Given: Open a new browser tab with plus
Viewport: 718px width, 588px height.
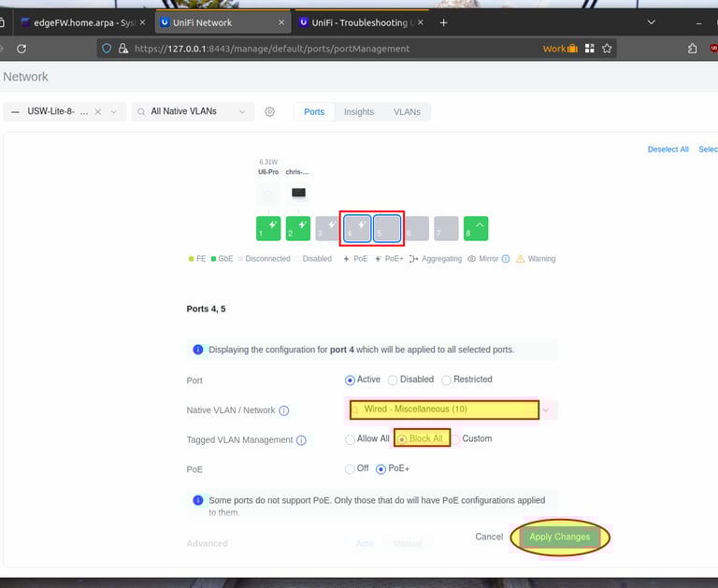Looking at the screenshot, I should pyautogui.click(x=443, y=22).
